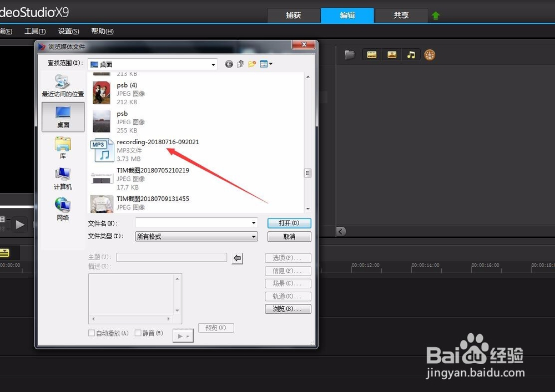Click the green upload arrow icon
The height and width of the screenshot is (392, 555).
click(436, 16)
